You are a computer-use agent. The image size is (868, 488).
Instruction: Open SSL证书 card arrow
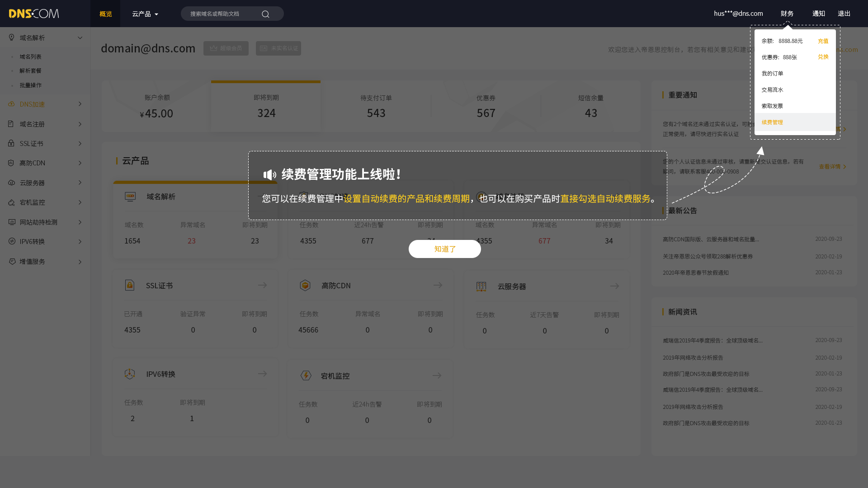(x=262, y=285)
